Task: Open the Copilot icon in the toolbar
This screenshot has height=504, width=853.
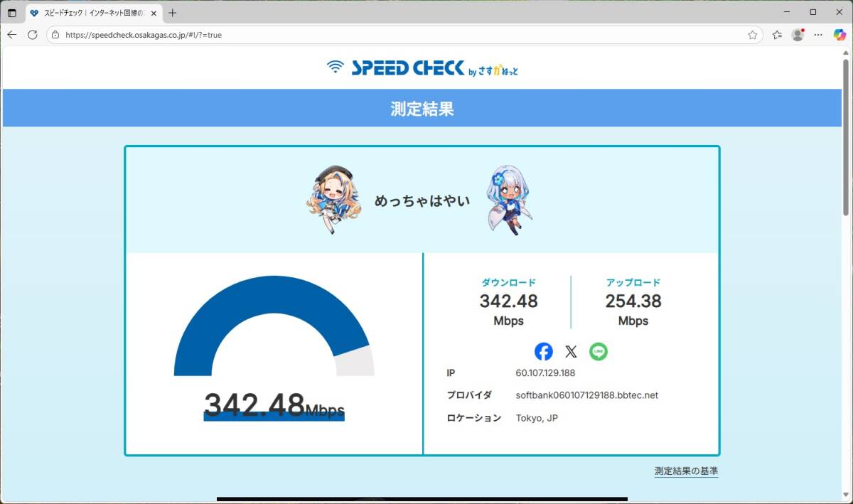Action: click(x=839, y=34)
